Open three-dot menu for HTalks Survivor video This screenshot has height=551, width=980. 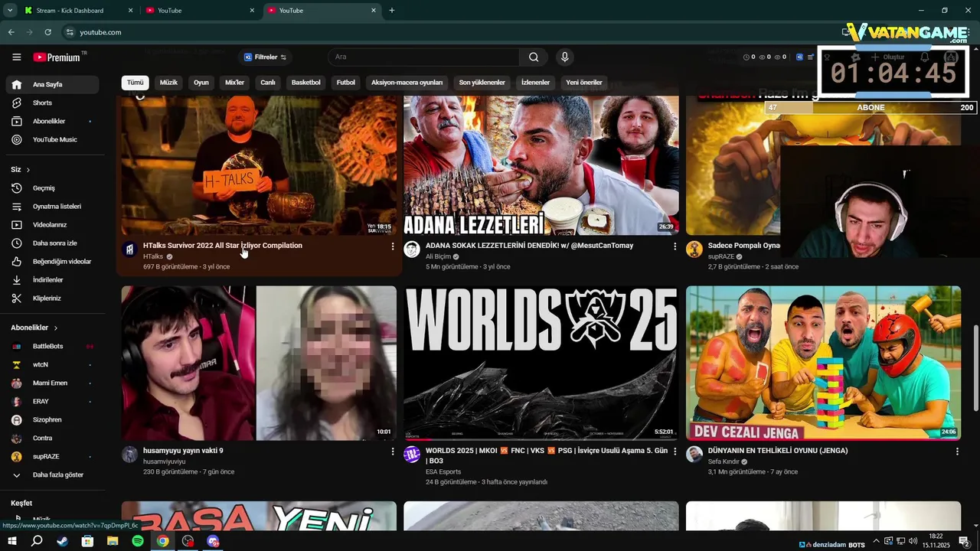click(393, 246)
